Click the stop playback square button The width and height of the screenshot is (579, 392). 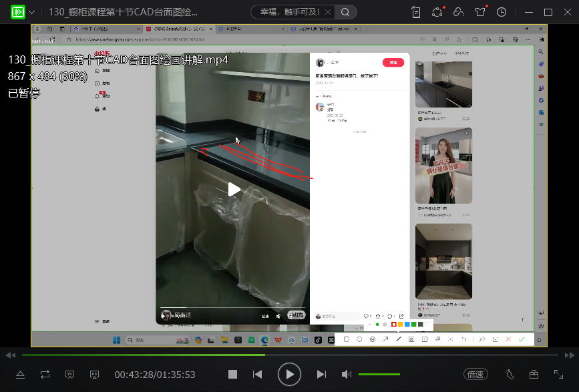click(232, 375)
